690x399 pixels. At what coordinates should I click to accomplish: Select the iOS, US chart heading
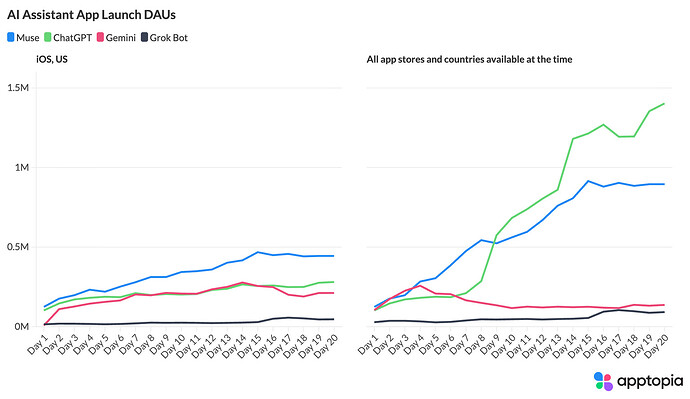pyautogui.click(x=52, y=59)
